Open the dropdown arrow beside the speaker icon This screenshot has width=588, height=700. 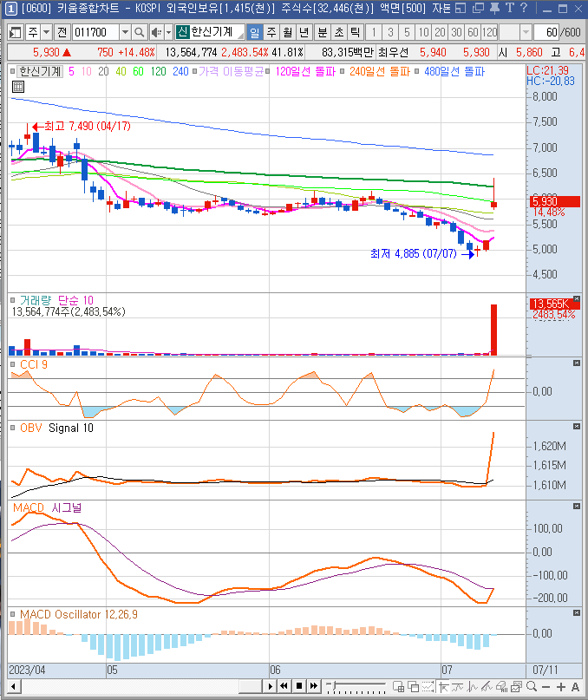[x=168, y=32]
